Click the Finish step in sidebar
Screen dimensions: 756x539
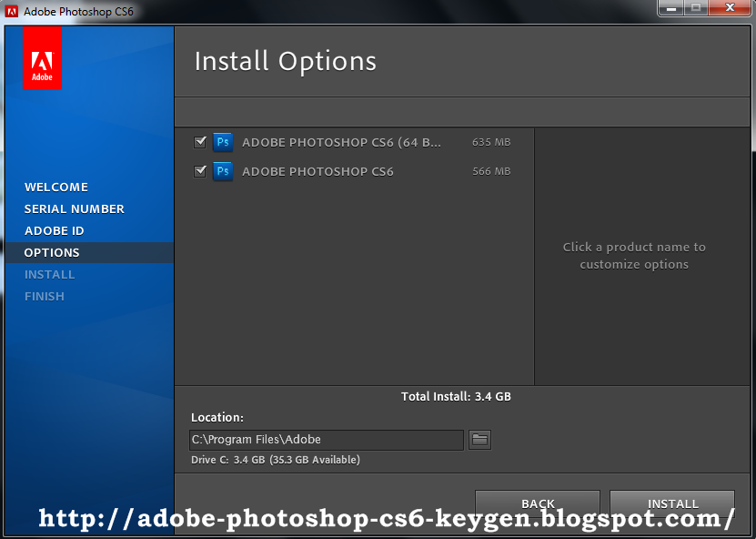(45, 296)
